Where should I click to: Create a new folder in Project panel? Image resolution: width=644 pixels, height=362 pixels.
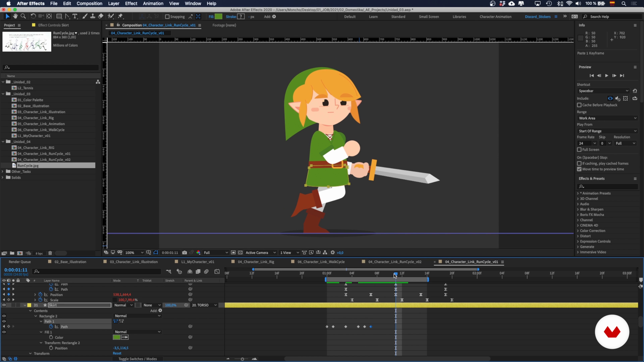pyautogui.click(x=12, y=253)
